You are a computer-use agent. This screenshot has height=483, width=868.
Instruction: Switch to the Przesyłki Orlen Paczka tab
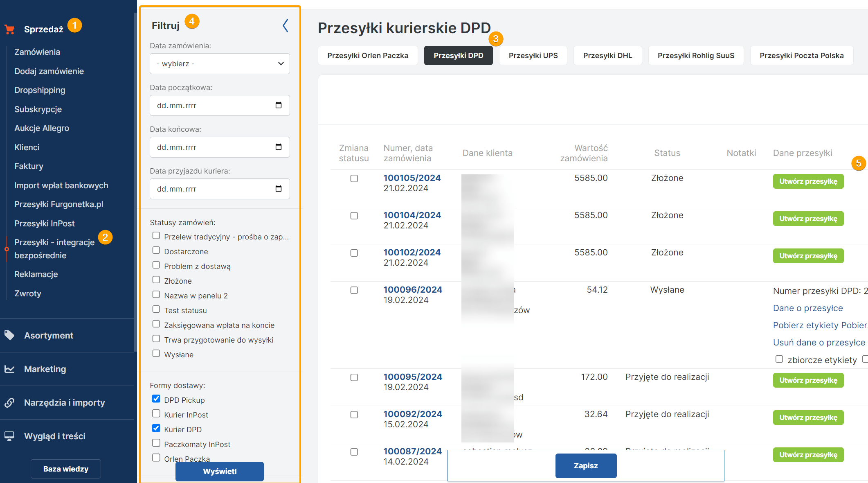click(x=367, y=56)
